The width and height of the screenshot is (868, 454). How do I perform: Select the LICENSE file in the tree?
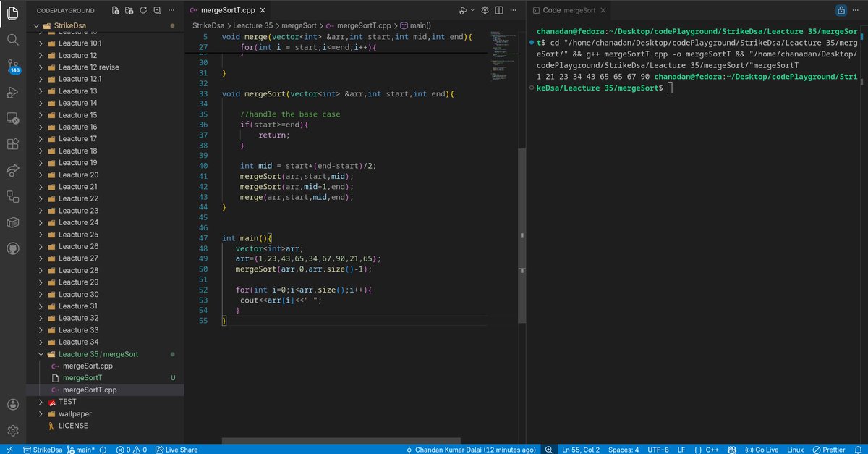(x=73, y=426)
